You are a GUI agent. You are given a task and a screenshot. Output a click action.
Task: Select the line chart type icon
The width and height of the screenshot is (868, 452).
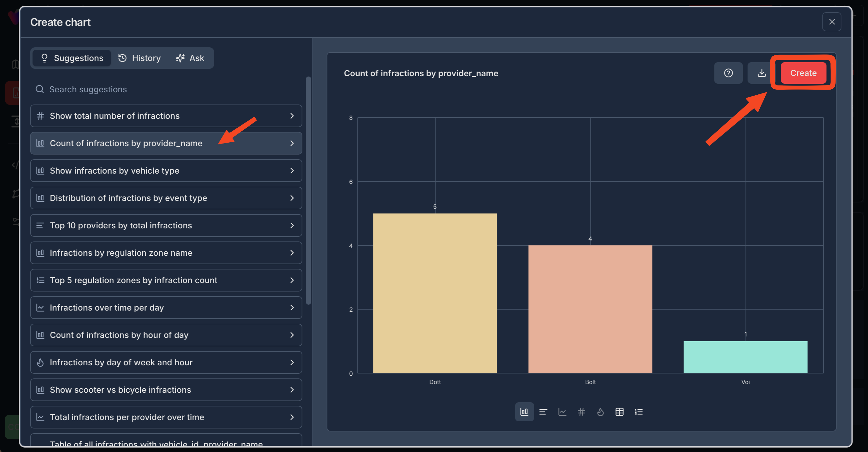[562, 412]
